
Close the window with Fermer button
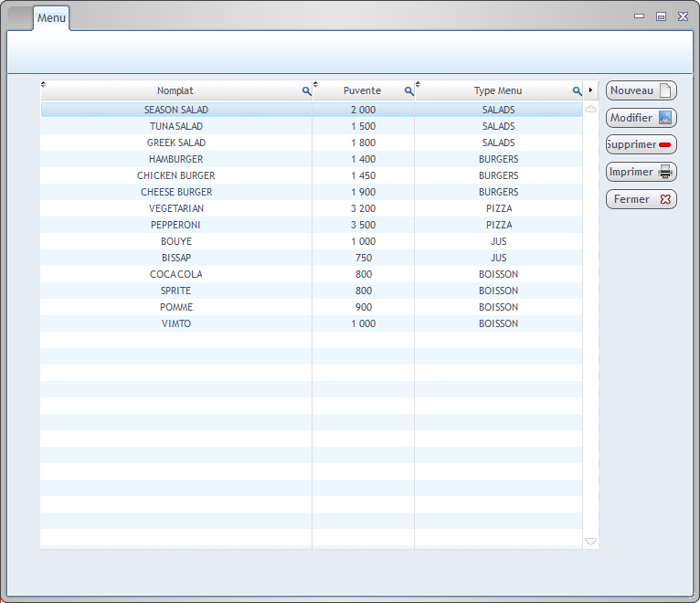(641, 199)
